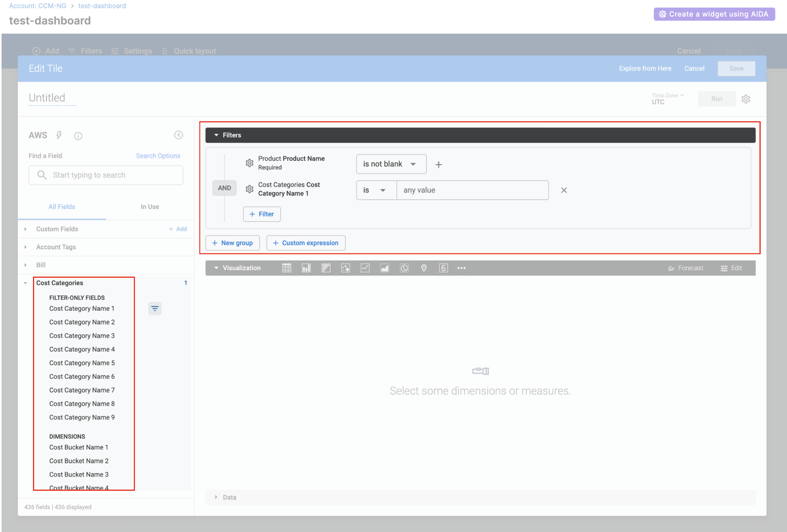Viewport: 787px width, 532px height.
Task: Select the pie chart visualization
Action: 404,268
